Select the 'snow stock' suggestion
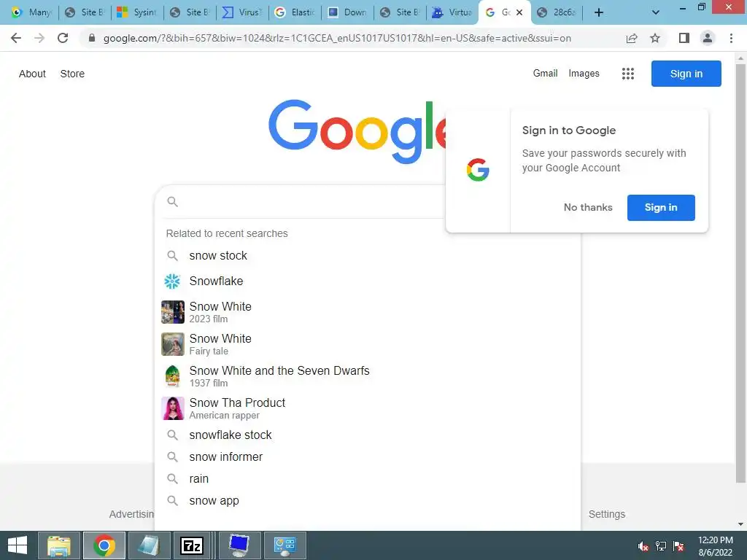 click(x=368, y=256)
